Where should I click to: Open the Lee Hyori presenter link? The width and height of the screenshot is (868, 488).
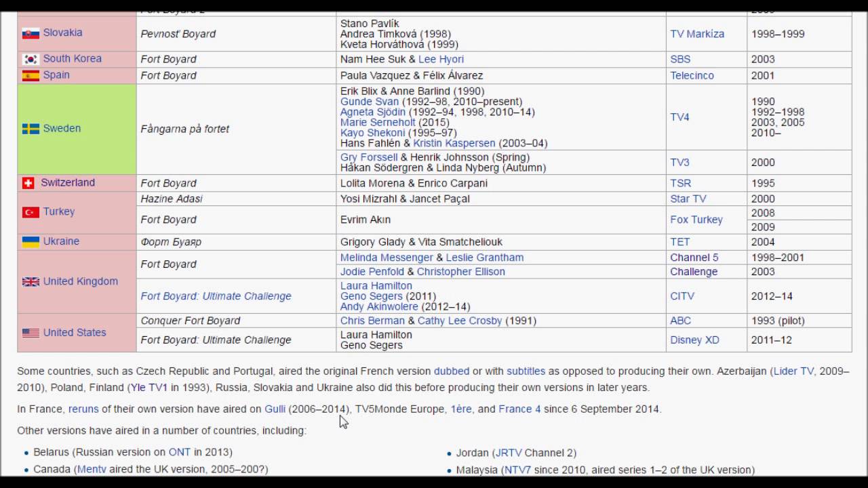441,59
